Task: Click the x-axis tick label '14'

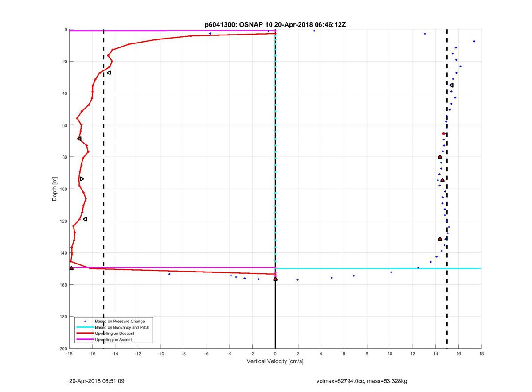Action: [x=436, y=354]
